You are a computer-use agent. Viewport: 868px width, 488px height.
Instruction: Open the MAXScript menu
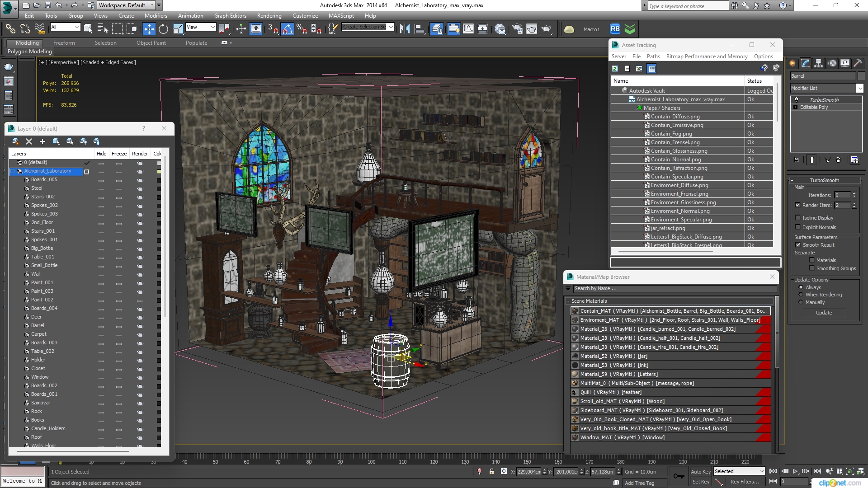(341, 15)
